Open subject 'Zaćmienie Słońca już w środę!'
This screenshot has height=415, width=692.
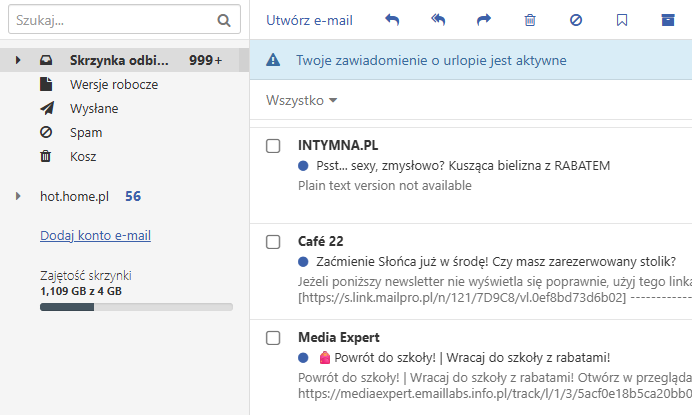click(496, 262)
